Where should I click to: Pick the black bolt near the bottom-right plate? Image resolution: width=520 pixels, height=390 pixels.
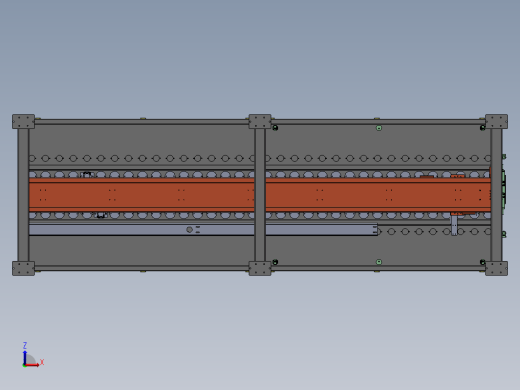point(482,262)
